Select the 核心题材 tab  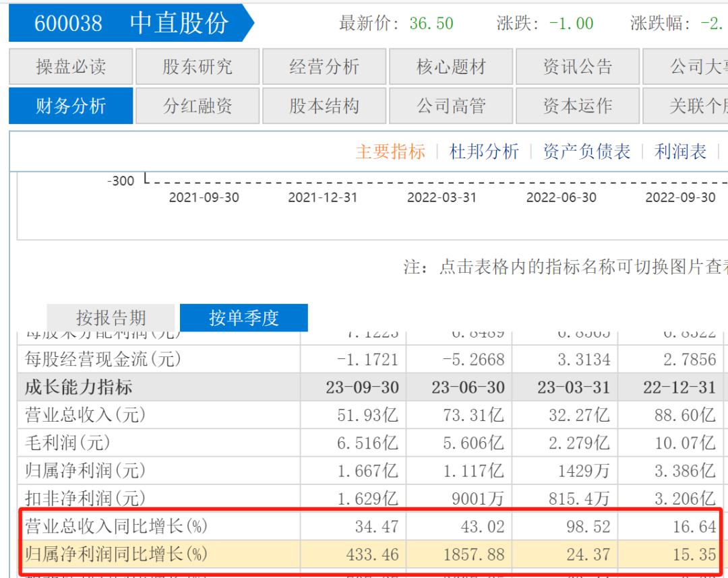pos(451,67)
